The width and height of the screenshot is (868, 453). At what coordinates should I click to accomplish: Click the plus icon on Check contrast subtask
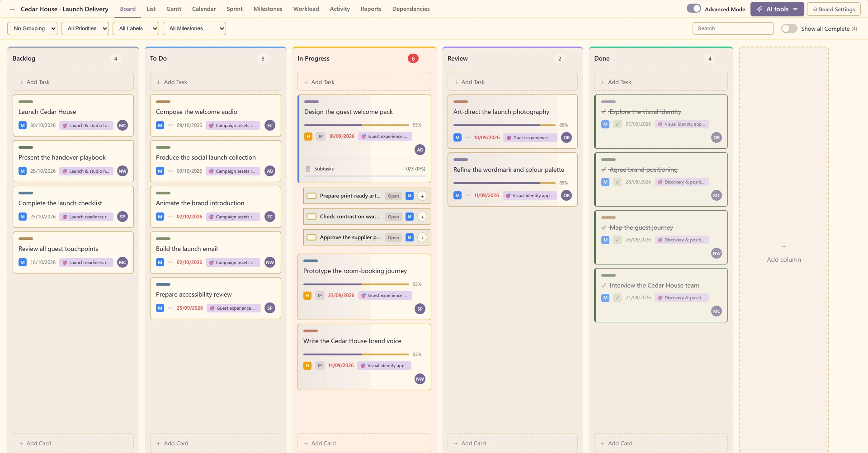click(422, 217)
